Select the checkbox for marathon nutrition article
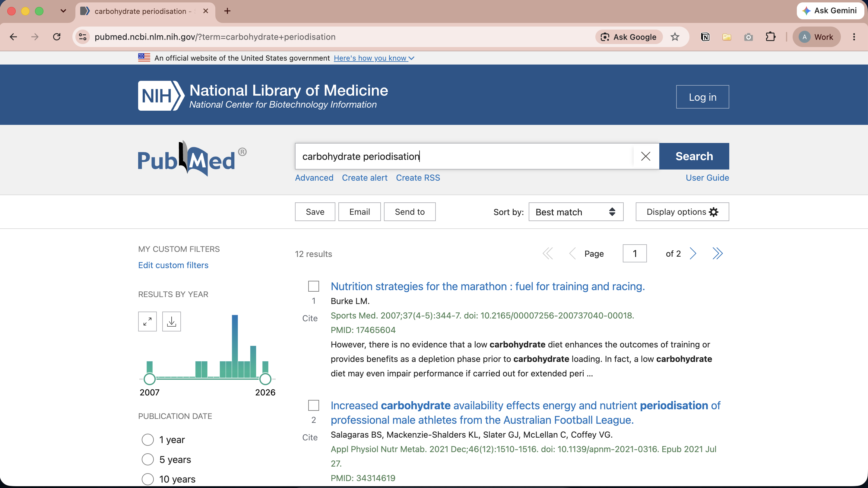Image resolution: width=868 pixels, height=488 pixels. pos(313,286)
